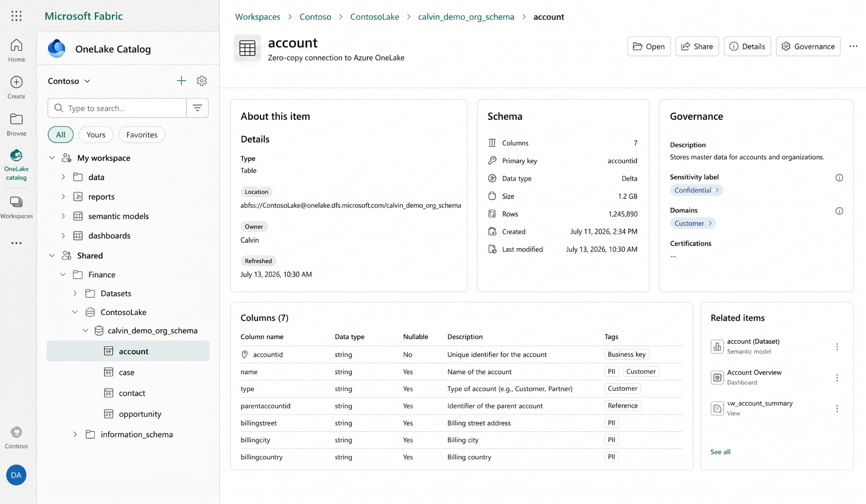This screenshot has width=866, height=504.
Task: Expand the information_schema folder
Action: (75, 434)
